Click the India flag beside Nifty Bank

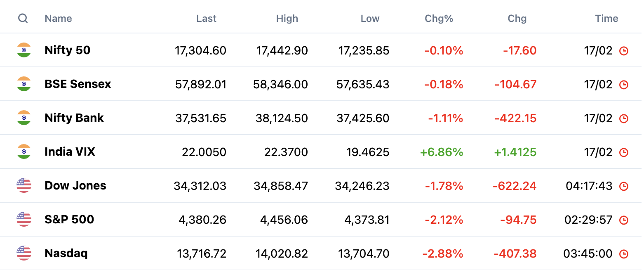point(24,118)
